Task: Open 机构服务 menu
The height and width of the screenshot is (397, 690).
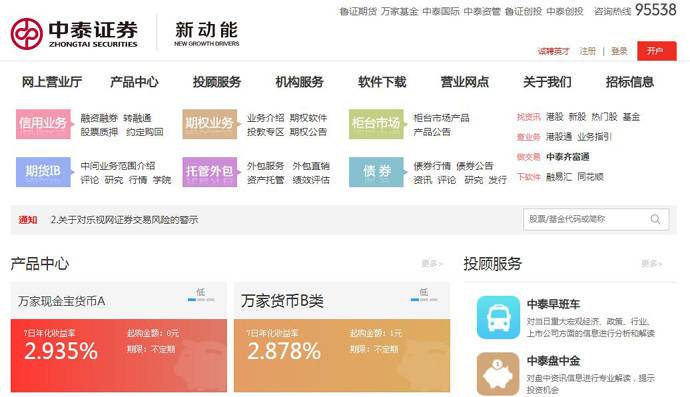Action: click(x=300, y=82)
